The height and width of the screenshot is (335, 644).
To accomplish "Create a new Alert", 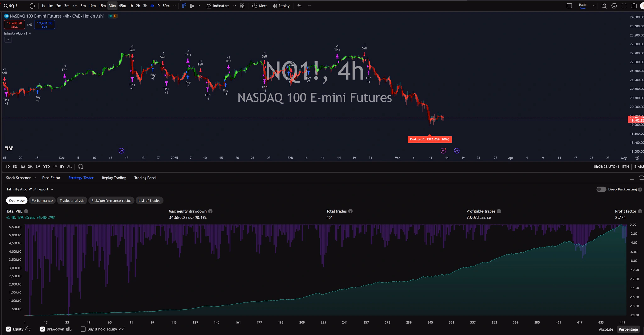I will coord(259,6).
